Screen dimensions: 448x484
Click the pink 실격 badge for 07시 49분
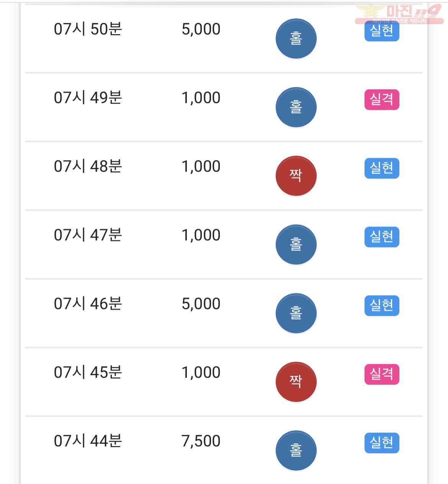tap(382, 100)
